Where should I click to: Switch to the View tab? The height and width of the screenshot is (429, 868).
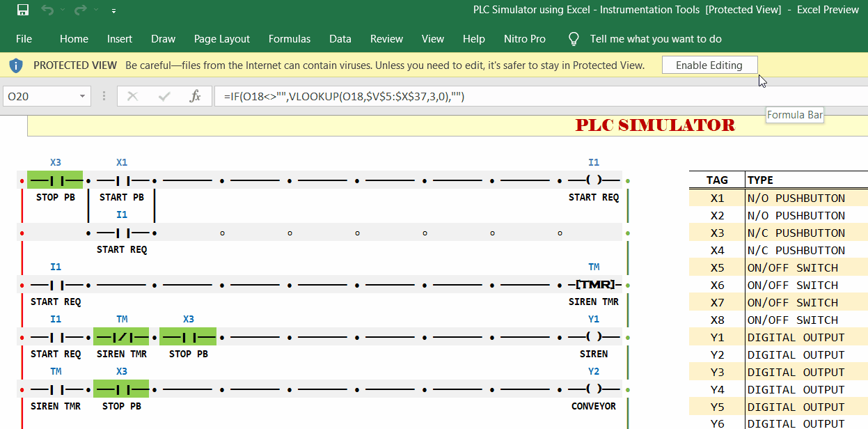point(433,39)
